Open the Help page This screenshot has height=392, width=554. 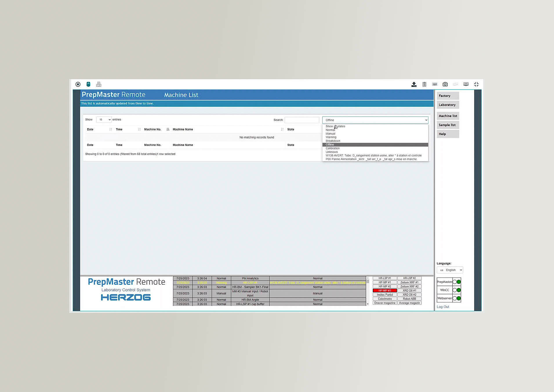pos(448,134)
